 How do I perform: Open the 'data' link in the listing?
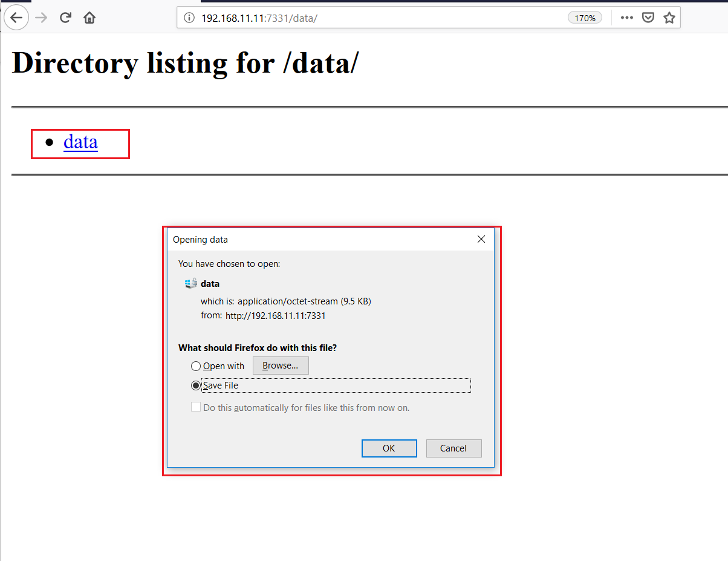[80, 142]
